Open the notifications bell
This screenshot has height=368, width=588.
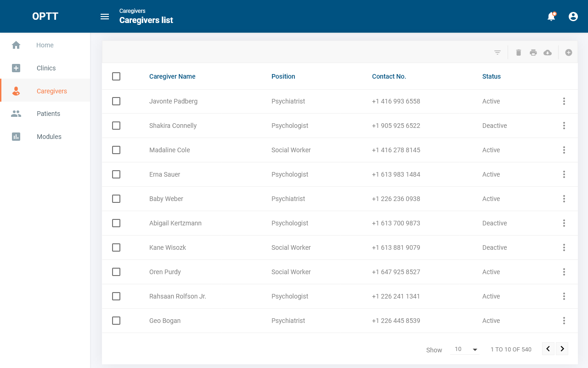tap(551, 17)
